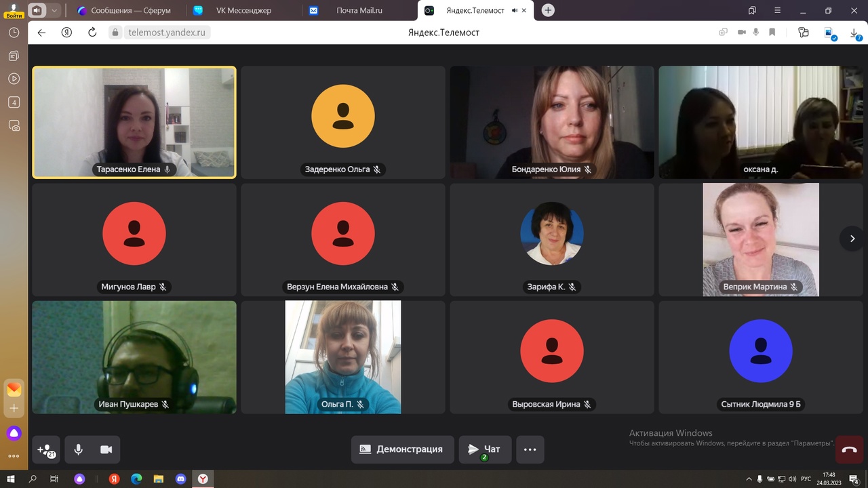Expand the dropdown beside the sound indicator
868x488 pixels.
[x=54, y=10]
